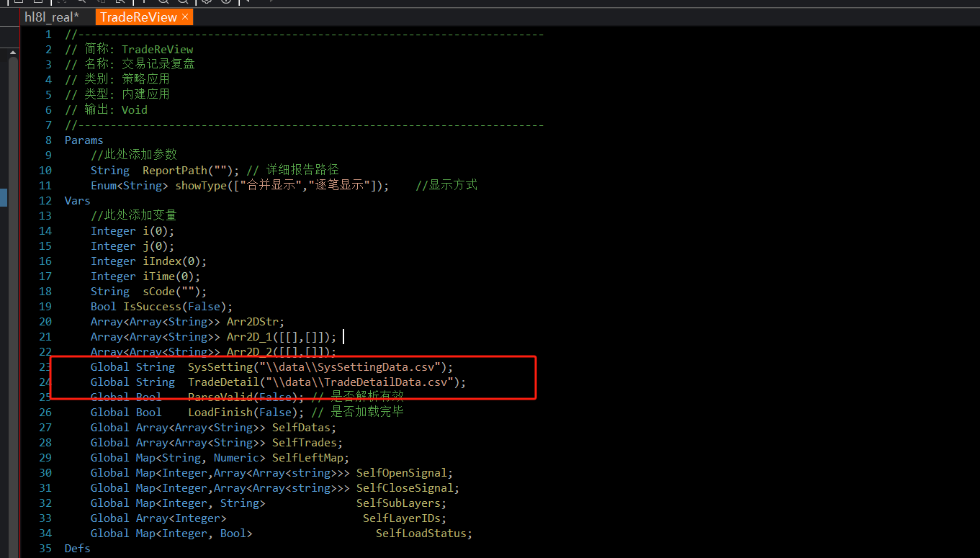This screenshot has height=558, width=980.
Task: Click 'iIndex(0);' in the code
Action: pyautogui.click(x=175, y=261)
